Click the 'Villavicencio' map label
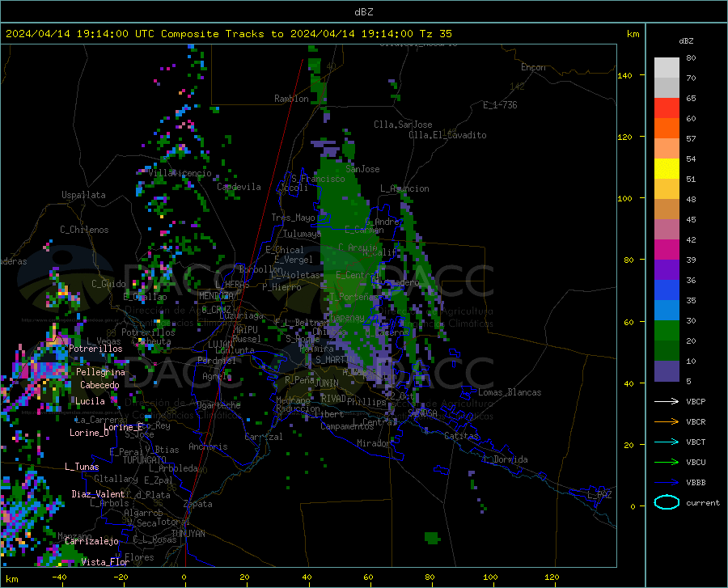 point(180,173)
